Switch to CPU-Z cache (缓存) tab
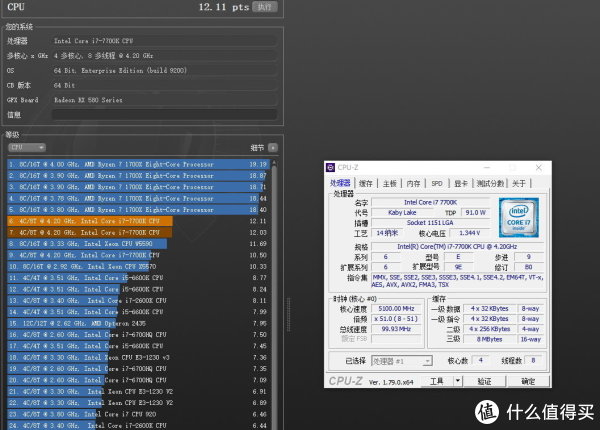Image resolution: width=600 pixels, height=430 pixels. 366,184
